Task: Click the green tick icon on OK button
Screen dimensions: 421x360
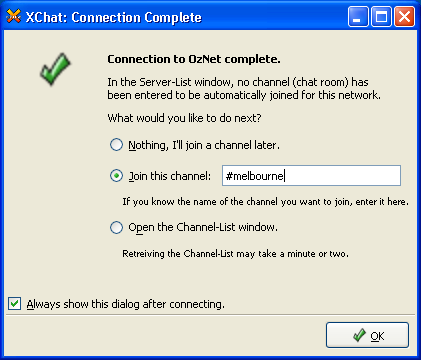Action: (359, 335)
